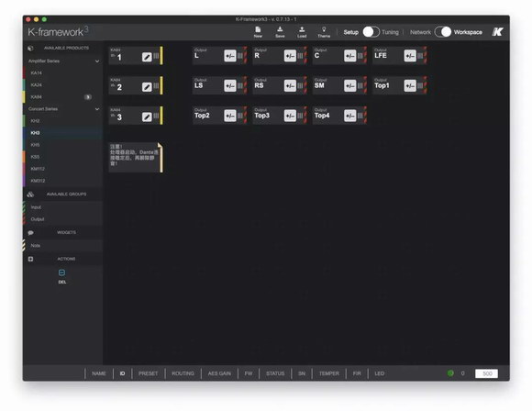The width and height of the screenshot is (532, 411).
Task: Select the SN tab in bottom bar
Action: click(x=302, y=373)
